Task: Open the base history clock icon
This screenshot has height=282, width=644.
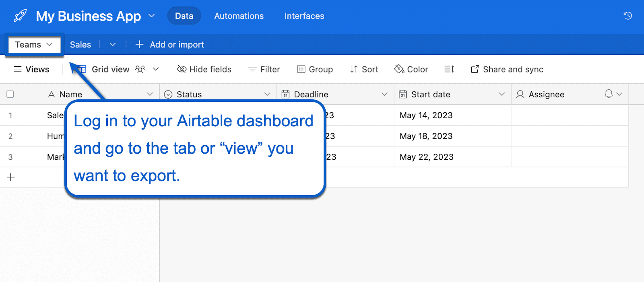Action: point(627,16)
